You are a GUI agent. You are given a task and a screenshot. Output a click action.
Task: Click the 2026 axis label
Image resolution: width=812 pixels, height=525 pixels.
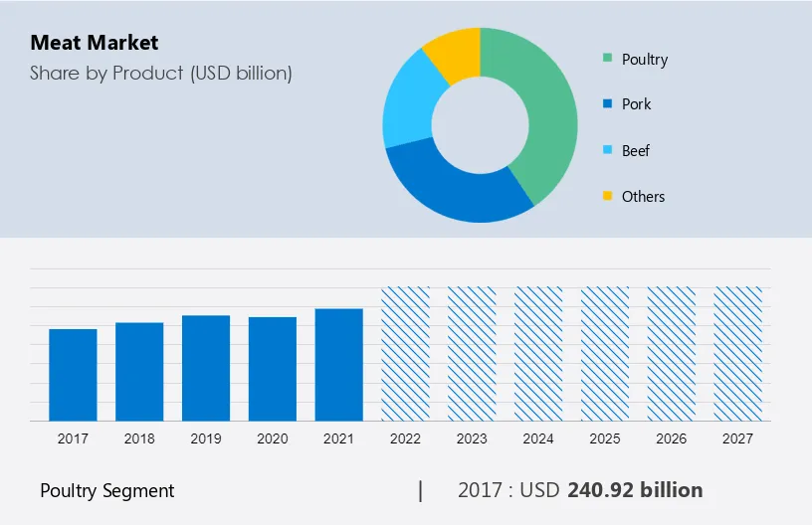tap(671, 438)
